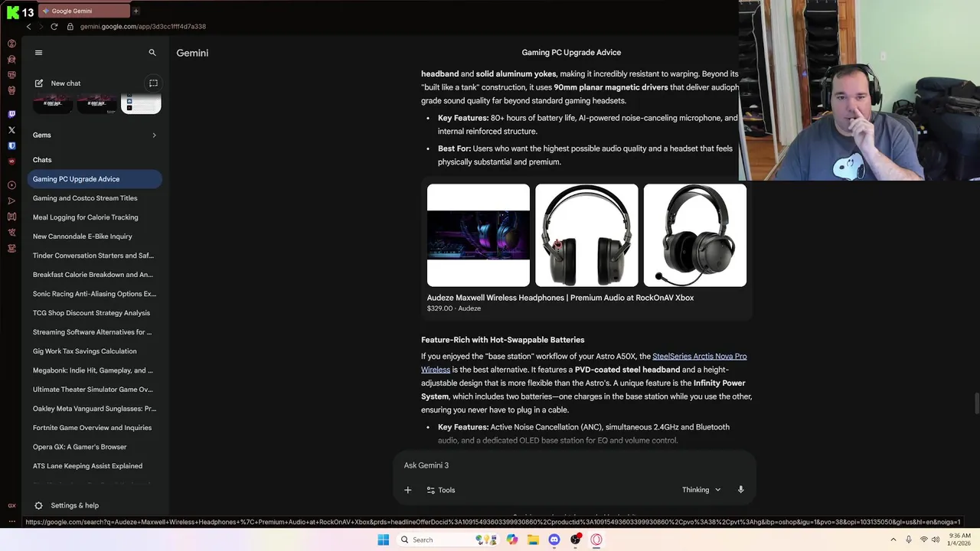Open the Thinking model dropdown
This screenshot has width=980, height=551.
(701, 490)
